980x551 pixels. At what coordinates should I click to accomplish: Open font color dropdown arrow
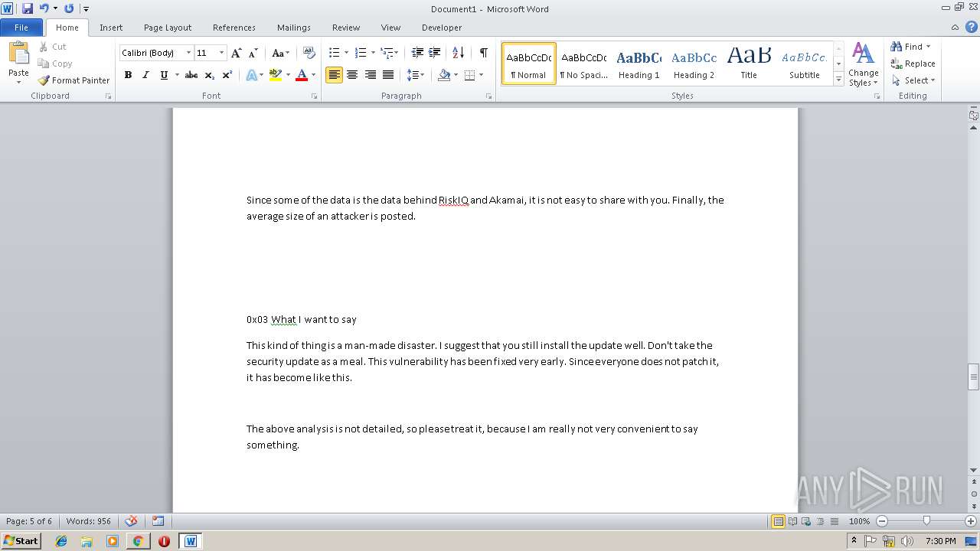click(313, 75)
